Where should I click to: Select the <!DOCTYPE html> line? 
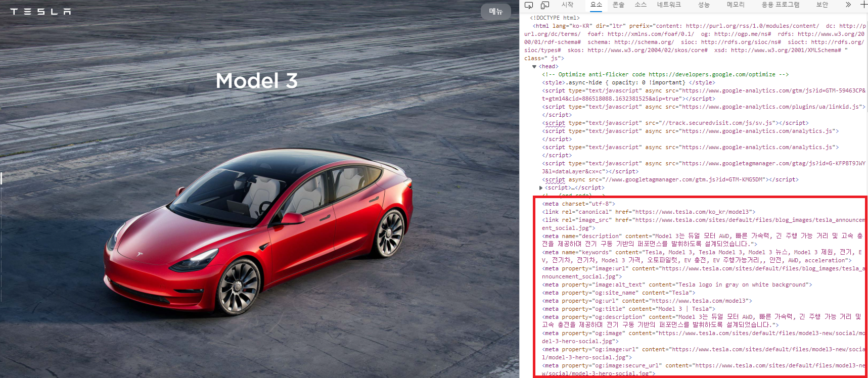(555, 18)
